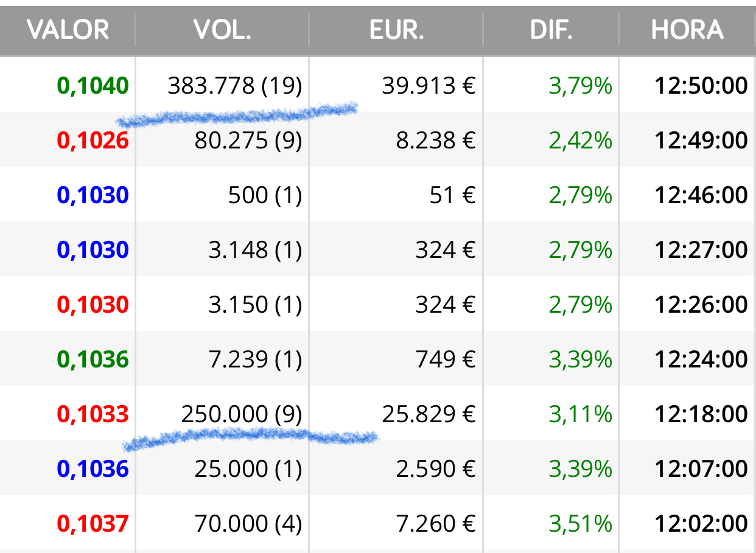Click the 2.590 € amount cell

(435, 469)
